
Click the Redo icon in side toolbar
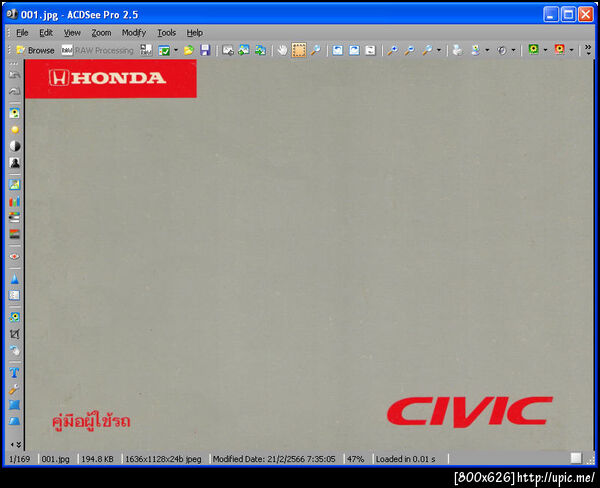[15, 91]
